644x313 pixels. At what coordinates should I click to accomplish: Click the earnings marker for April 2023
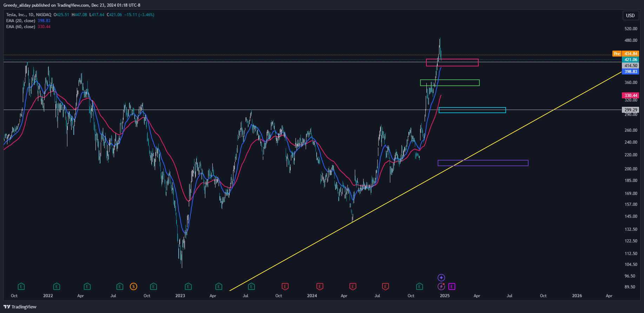coord(219,287)
